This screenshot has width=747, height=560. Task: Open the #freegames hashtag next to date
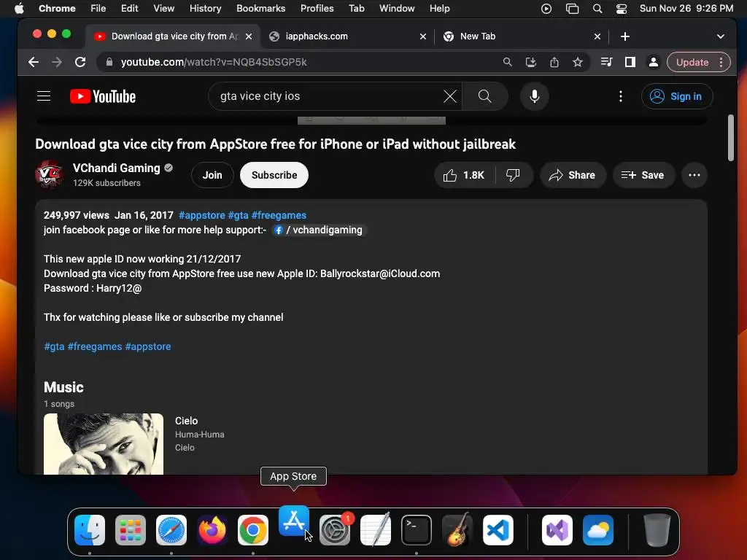(279, 215)
